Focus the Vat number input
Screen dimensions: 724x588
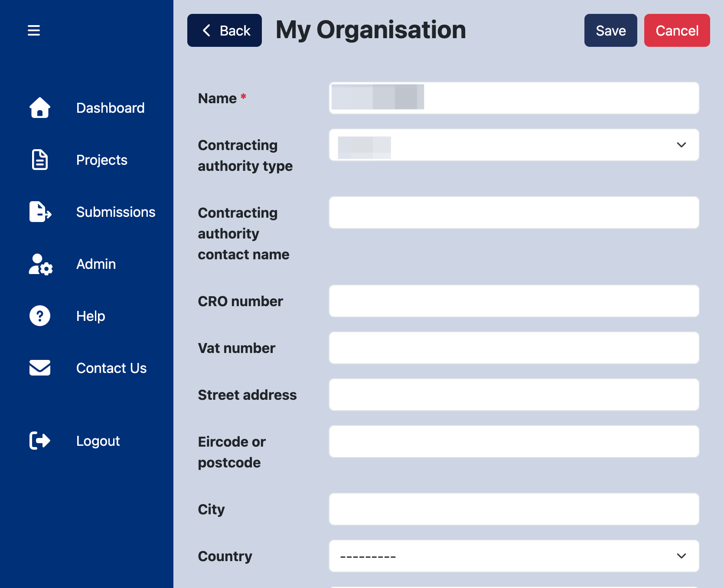514,348
